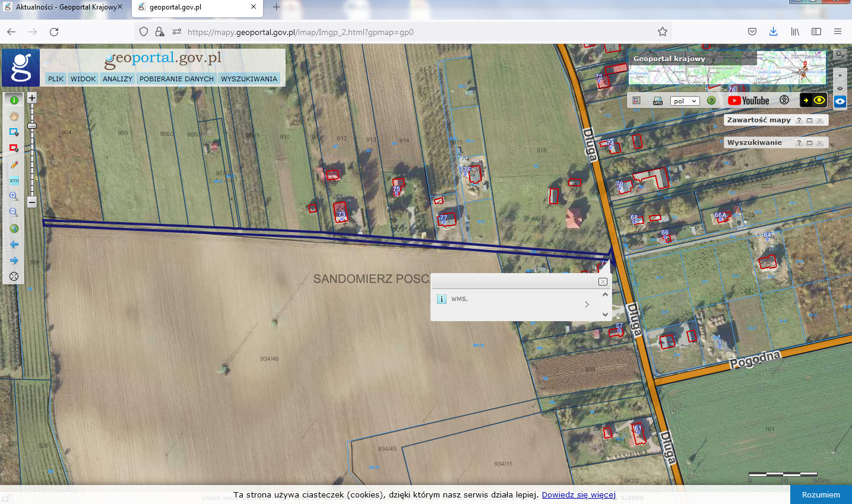Click the Rozumiem cookie button

click(821, 495)
